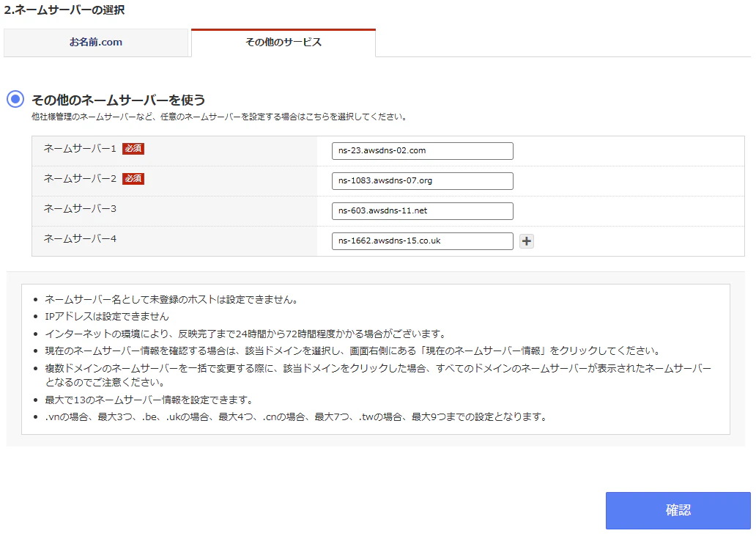The height and width of the screenshot is (536, 756).
Task: Click the ネームサーバー3 row label
Action: [x=80, y=208]
